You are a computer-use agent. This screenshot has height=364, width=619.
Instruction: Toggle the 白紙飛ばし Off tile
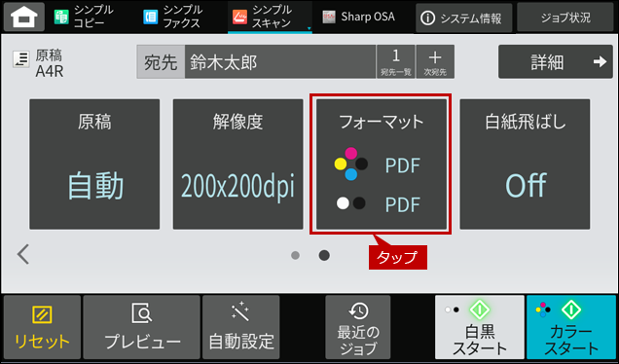click(525, 164)
